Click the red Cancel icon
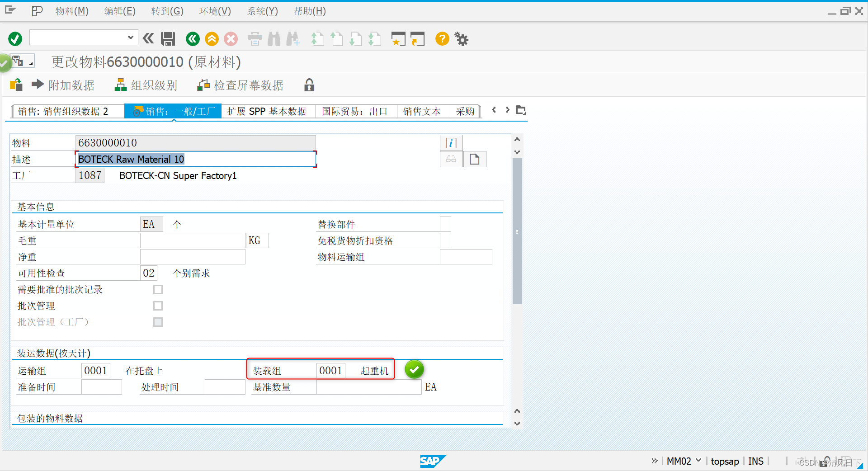 pyautogui.click(x=231, y=39)
